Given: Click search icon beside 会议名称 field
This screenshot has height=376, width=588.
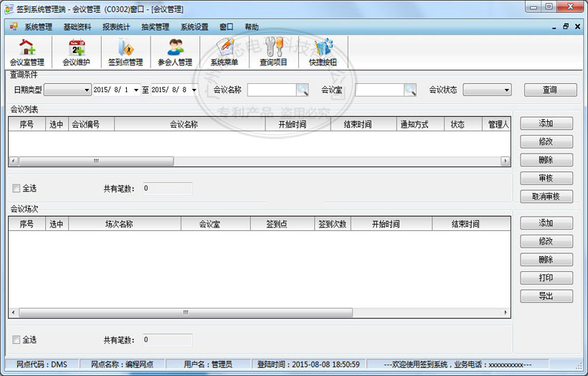Looking at the screenshot, I should pyautogui.click(x=303, y=90).
